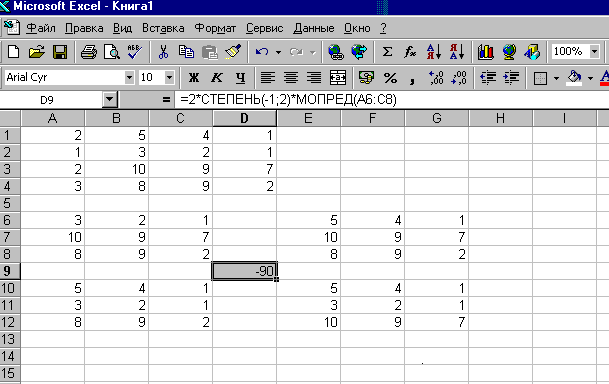Save the workbook with the floppy disk icon
Viewport: 609px width, 384px height.
pyautogui.click(x=60, y=52)
